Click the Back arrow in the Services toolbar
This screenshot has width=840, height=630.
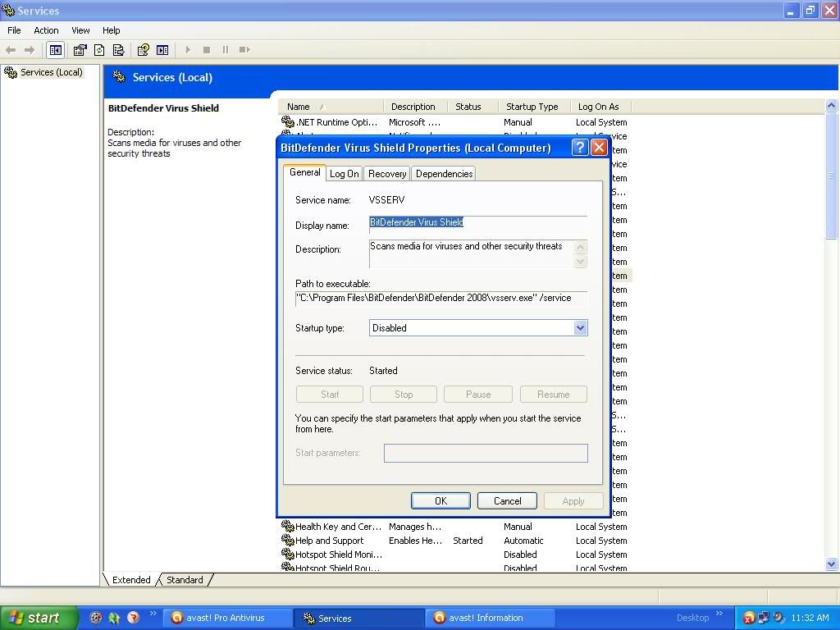point(10,50)
